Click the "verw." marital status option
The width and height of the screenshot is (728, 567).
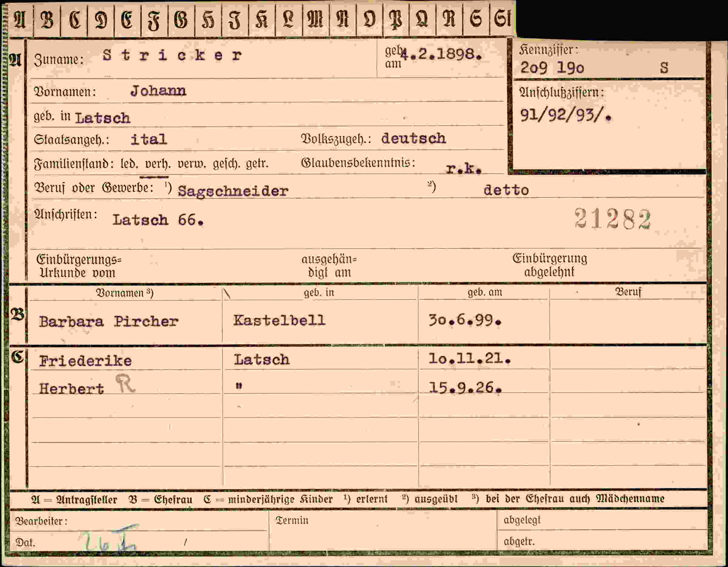tap(192, 164)
